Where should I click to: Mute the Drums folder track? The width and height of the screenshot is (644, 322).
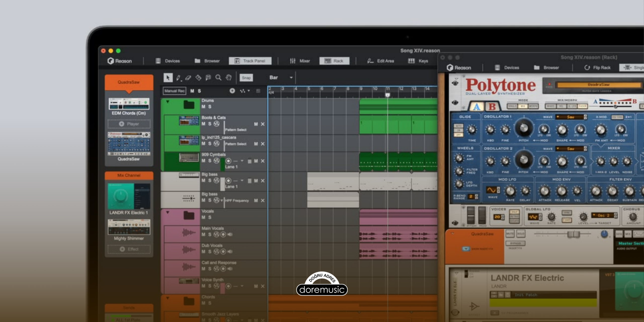pyautogui.click(x=203, y=107)
